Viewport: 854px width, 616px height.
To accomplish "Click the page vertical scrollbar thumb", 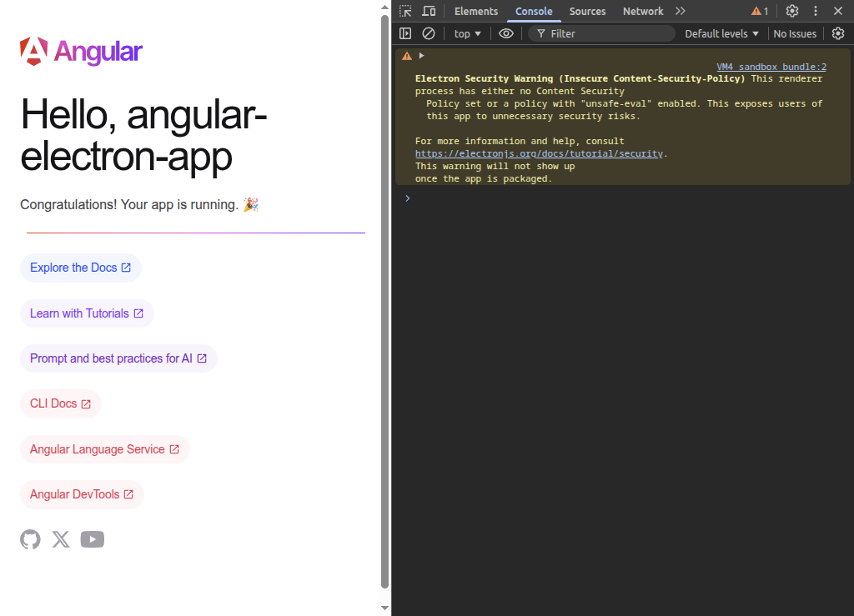I will 385,302.
